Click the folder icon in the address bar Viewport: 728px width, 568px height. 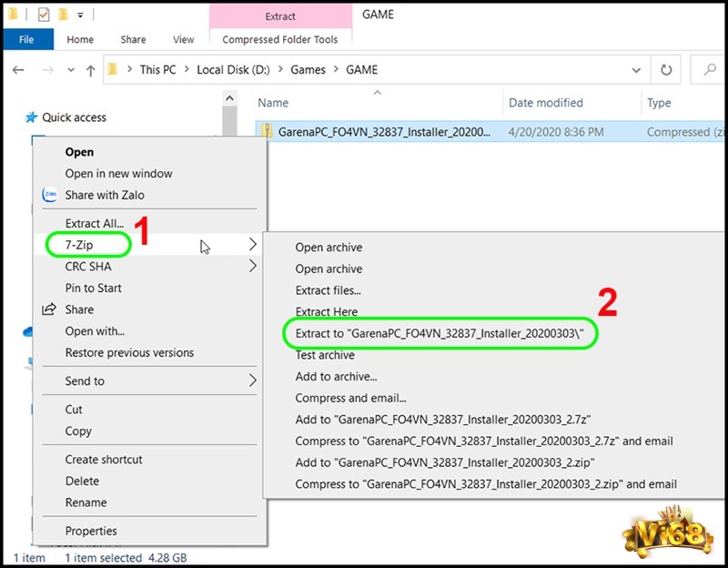click(x=112, y=70)
